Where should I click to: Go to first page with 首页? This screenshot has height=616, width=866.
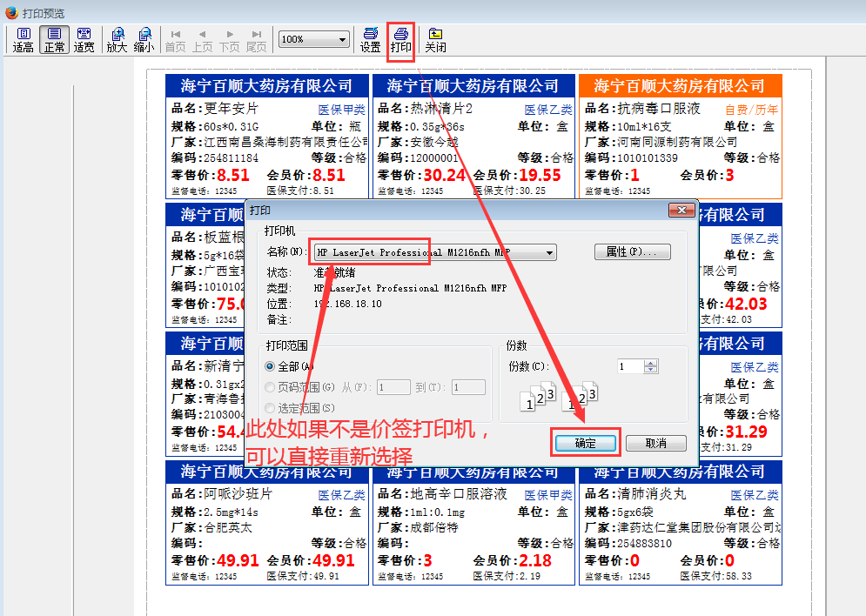tap(176, 41)
